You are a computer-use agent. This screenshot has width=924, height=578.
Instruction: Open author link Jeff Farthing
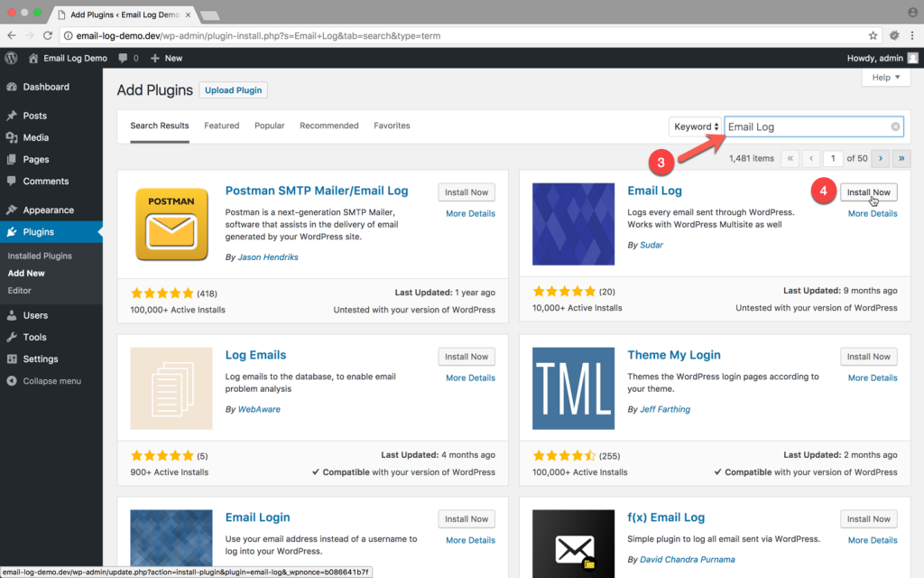click(665, 409)
